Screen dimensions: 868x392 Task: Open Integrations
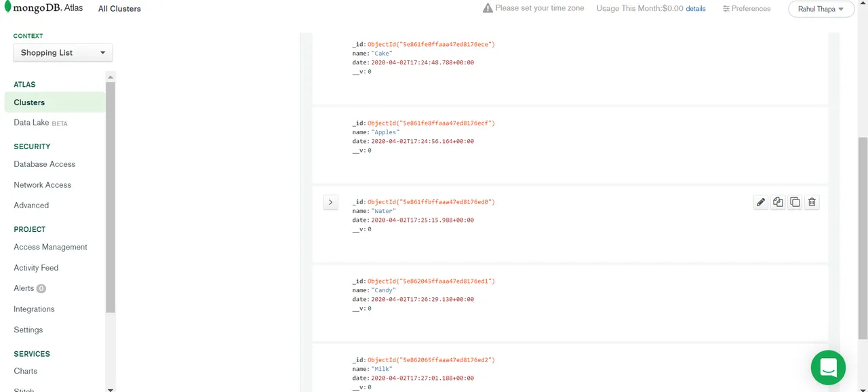click(x=34, y=309)
